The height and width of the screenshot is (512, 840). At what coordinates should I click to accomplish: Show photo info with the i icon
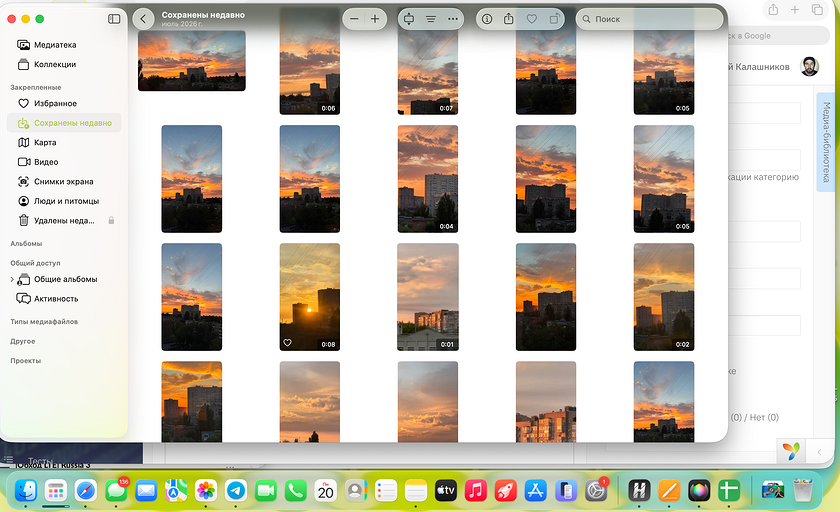pyautogui.click(x=487, y=19)
